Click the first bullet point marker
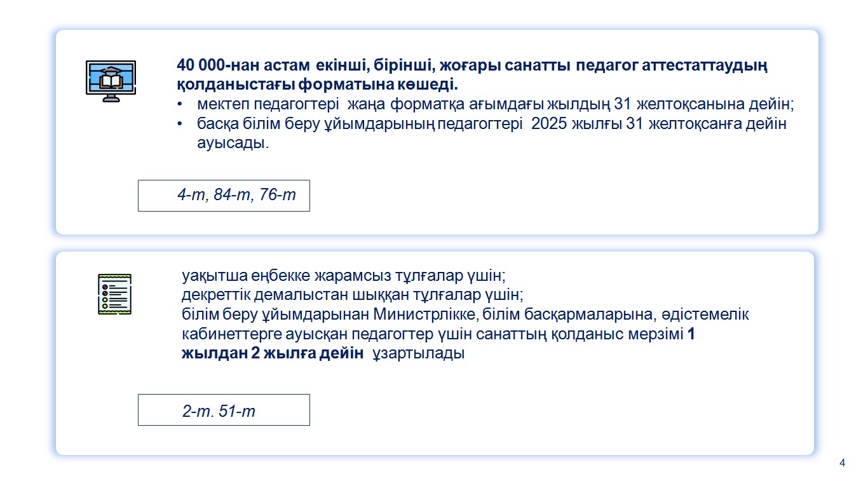 coord(180,105)
